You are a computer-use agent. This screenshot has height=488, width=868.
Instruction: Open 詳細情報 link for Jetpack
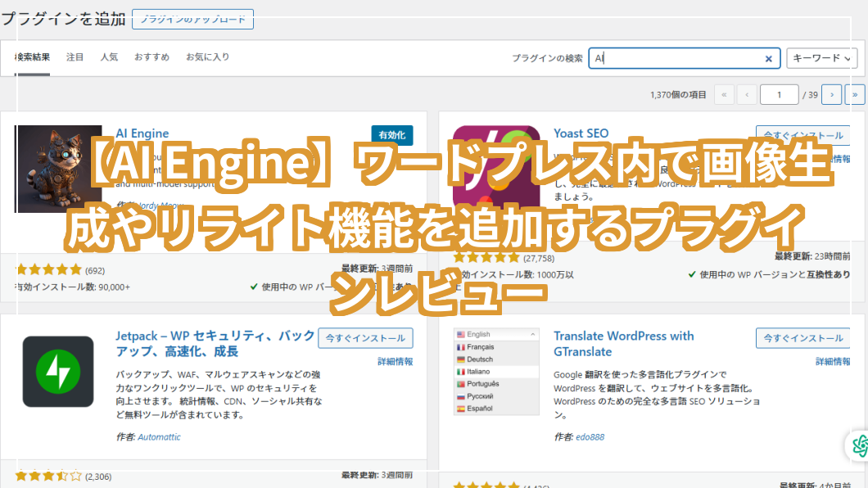[395, 361]
